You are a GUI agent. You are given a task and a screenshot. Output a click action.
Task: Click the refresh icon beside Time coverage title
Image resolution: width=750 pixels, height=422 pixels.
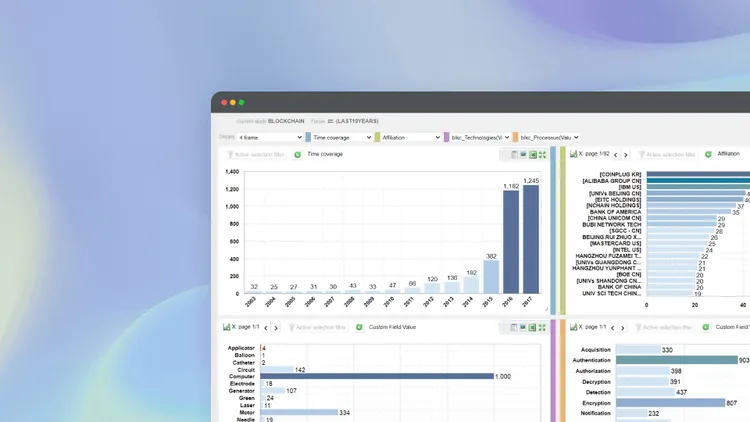pos(298,155)
